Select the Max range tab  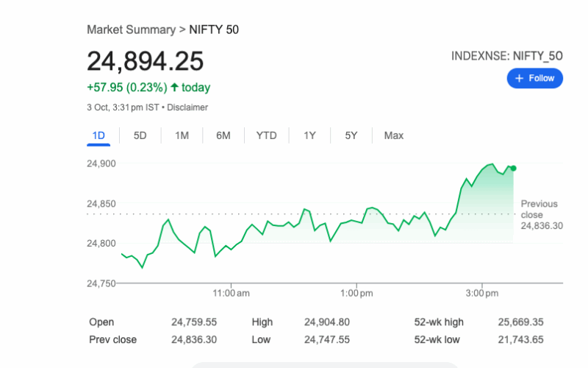click(393, 135)
